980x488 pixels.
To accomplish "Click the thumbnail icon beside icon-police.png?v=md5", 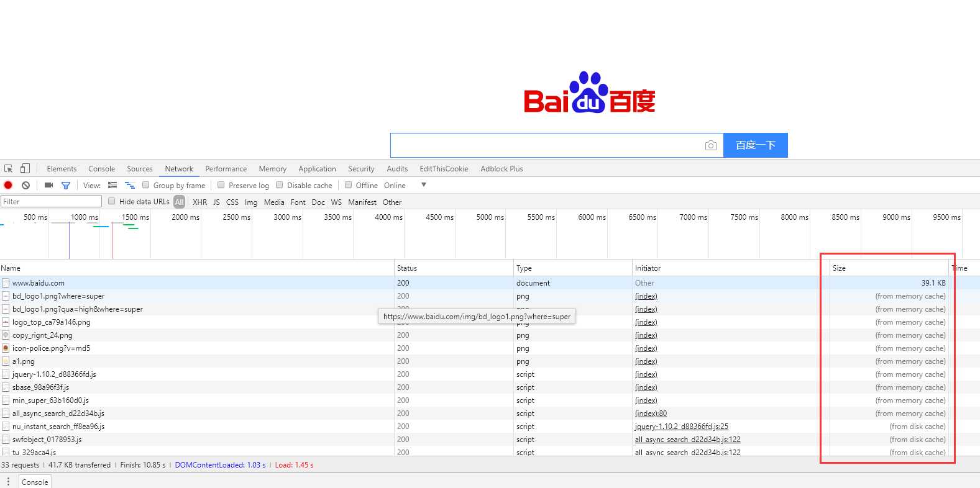I will (x=6, y=348).
